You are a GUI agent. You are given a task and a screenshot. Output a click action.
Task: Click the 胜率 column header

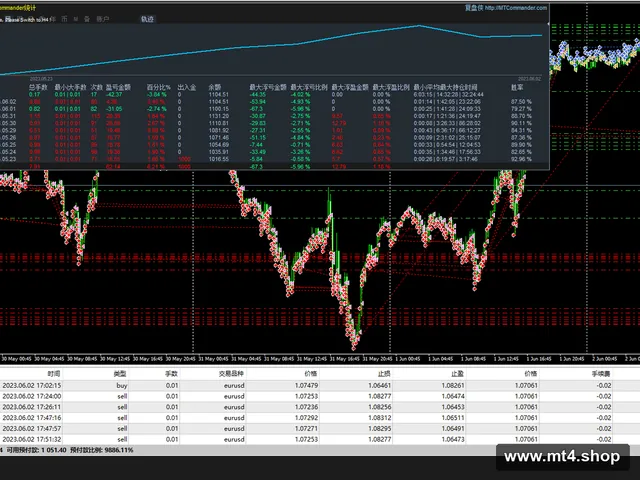click(x=517, y=87)
